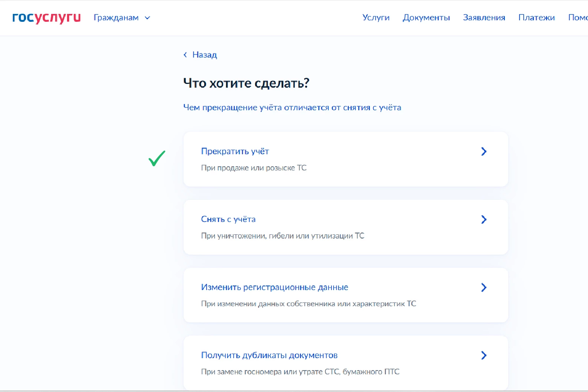Open Заявления in the top navigation

[484, 18]
